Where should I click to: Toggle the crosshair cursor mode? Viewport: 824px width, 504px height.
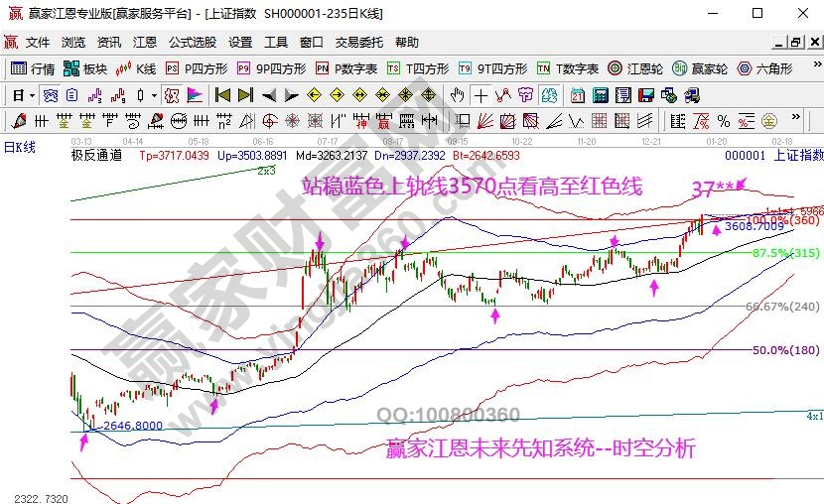pyautogui.click(x=481, y=95)
